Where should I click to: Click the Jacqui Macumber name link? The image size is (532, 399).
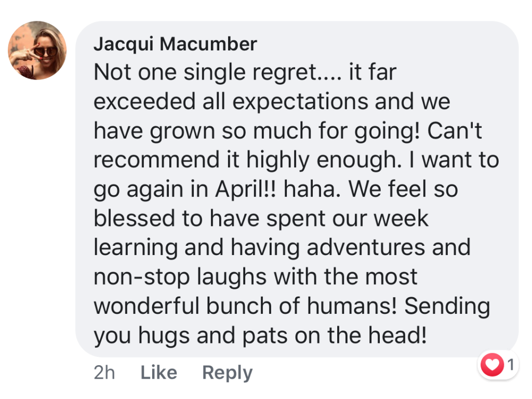pyautogui.click(x=175, y=44)
